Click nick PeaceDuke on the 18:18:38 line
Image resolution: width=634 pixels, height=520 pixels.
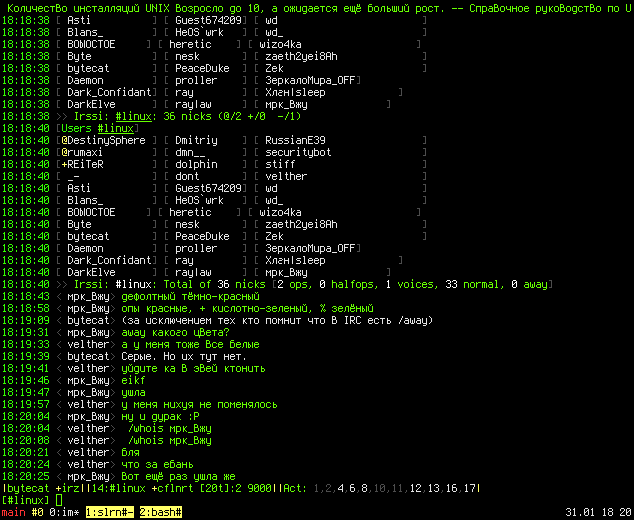202,68
